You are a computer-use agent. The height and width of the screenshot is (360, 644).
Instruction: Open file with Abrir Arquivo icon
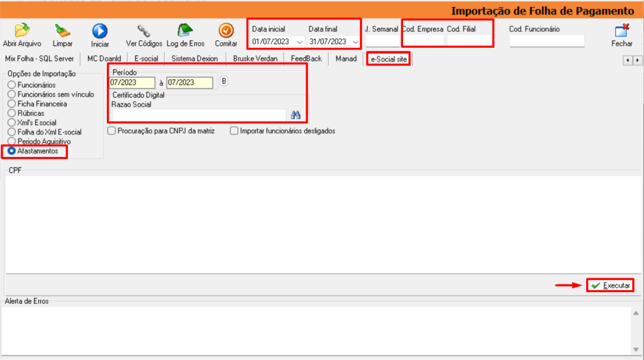[22, 31]
